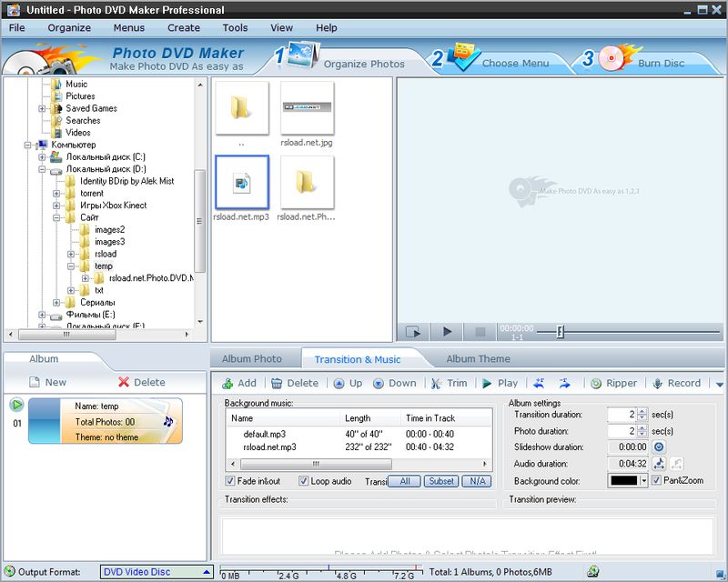Viewport: 728px width, 582px height.
Task: Switch to Album Photo tab
Action: (252, 359)
